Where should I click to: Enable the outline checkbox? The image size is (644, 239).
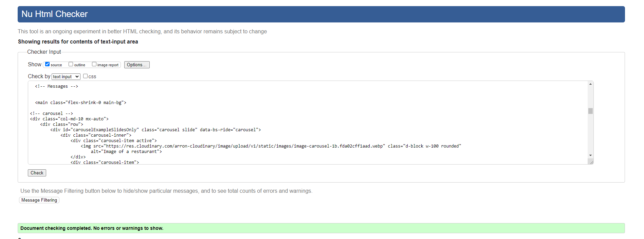click(x=71, y=64)
